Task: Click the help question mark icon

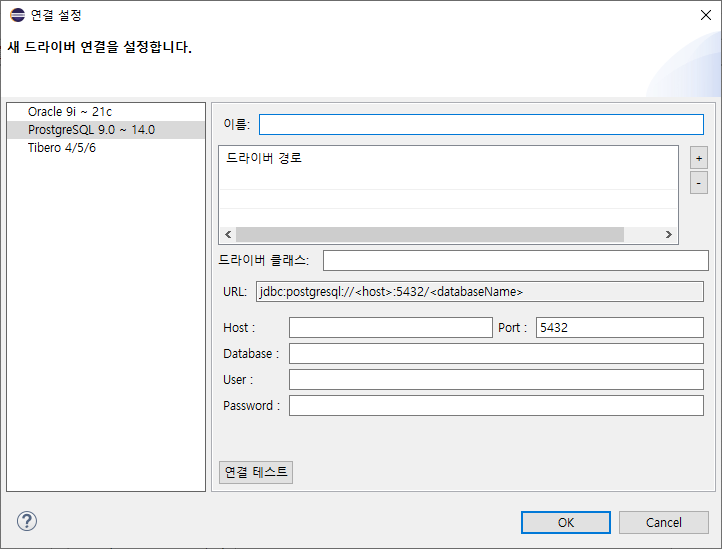Action: 27,521
